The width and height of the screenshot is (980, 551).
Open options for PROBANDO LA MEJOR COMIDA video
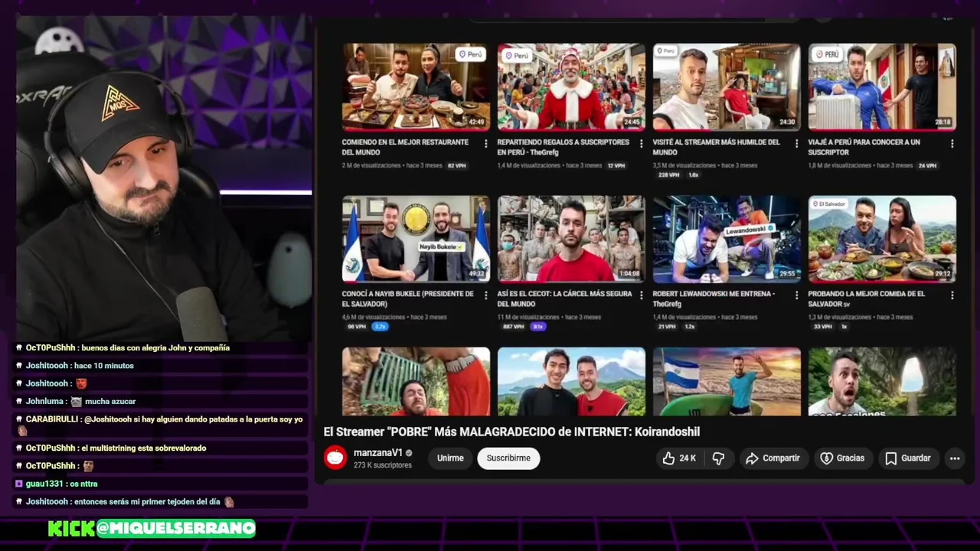(x=952, y=295)
